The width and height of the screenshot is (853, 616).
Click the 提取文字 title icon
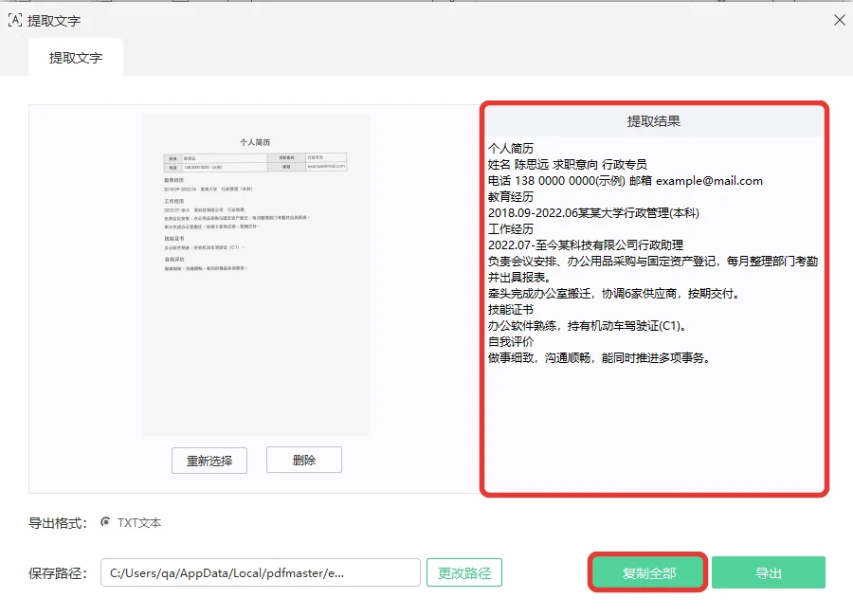click(15, 21)
